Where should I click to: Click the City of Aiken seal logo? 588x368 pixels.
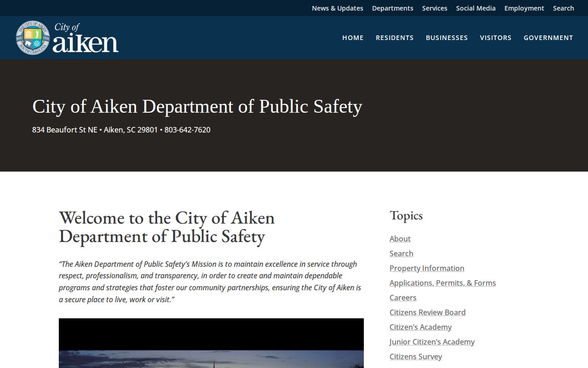pos(67,38)
